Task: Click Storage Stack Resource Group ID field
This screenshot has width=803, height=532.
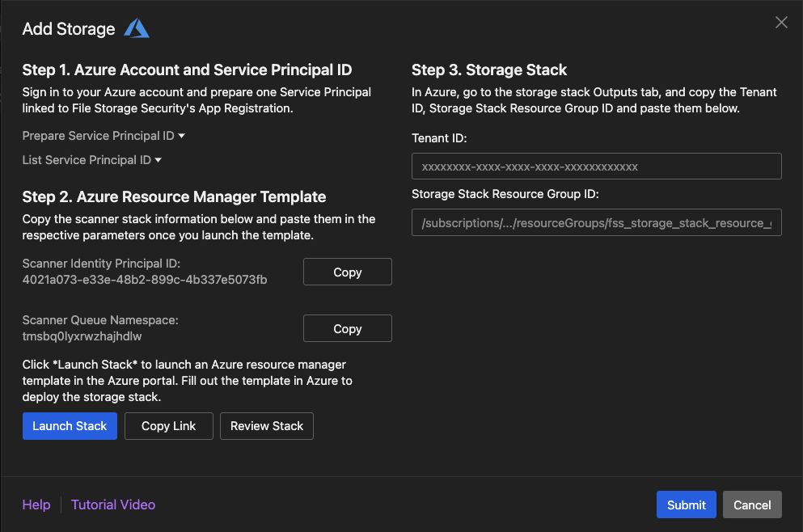Action: point(596,223)
